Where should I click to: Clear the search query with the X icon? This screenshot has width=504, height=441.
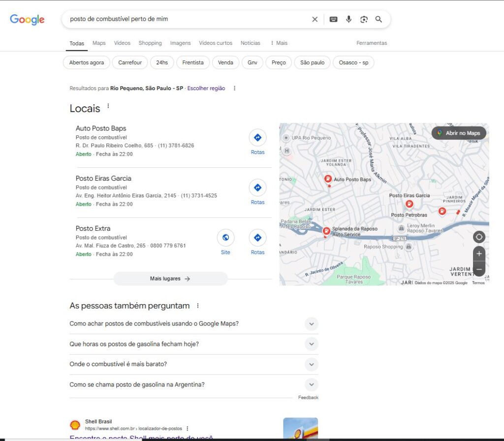[x=315, y=19]
